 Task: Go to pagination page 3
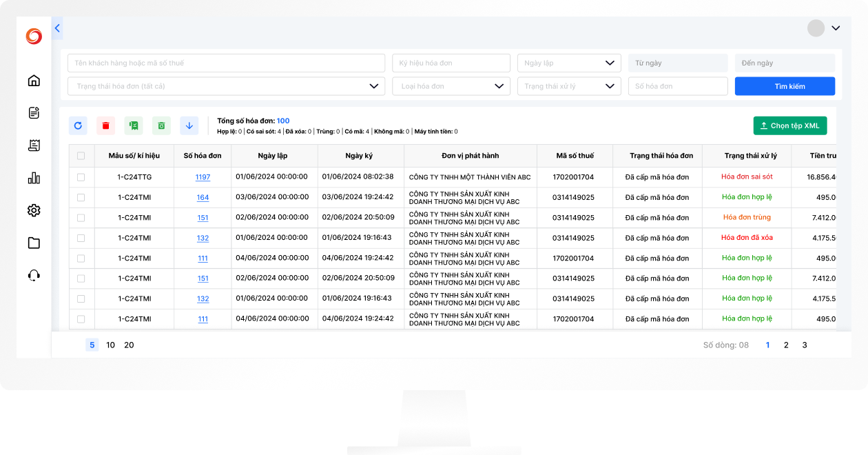pyautogui.click(x=805, y=345)
